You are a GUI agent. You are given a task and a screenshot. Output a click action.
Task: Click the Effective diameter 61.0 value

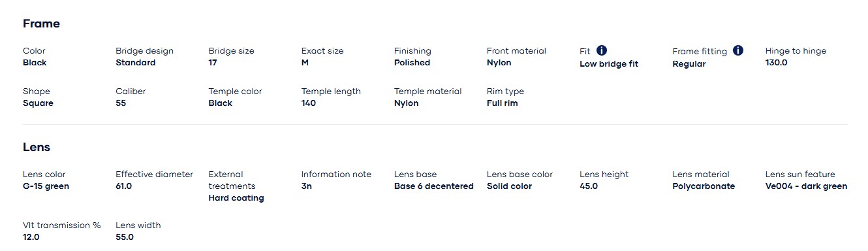coord(124,186)
